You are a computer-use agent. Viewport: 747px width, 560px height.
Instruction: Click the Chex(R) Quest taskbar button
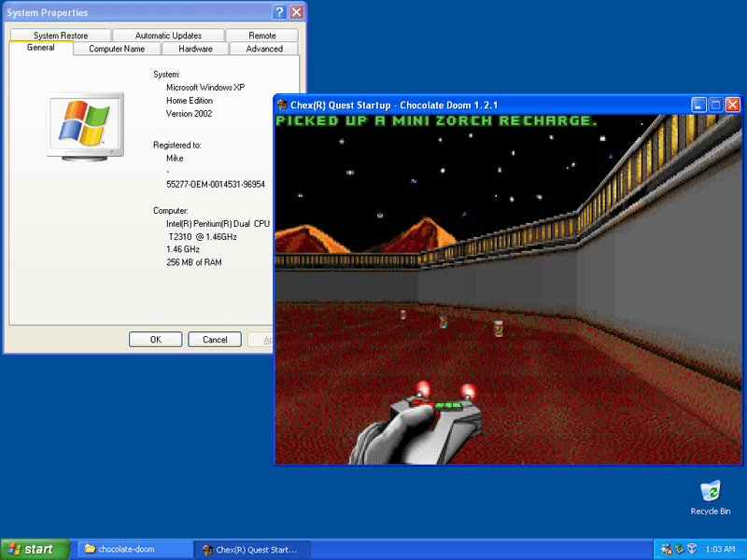pyautogui.click(x=253, y=550)
